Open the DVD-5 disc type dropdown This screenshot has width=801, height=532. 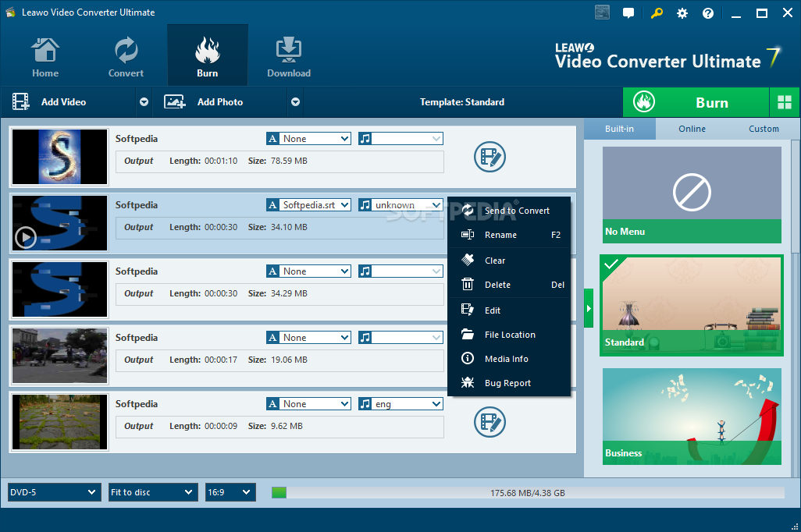point(55,493)
